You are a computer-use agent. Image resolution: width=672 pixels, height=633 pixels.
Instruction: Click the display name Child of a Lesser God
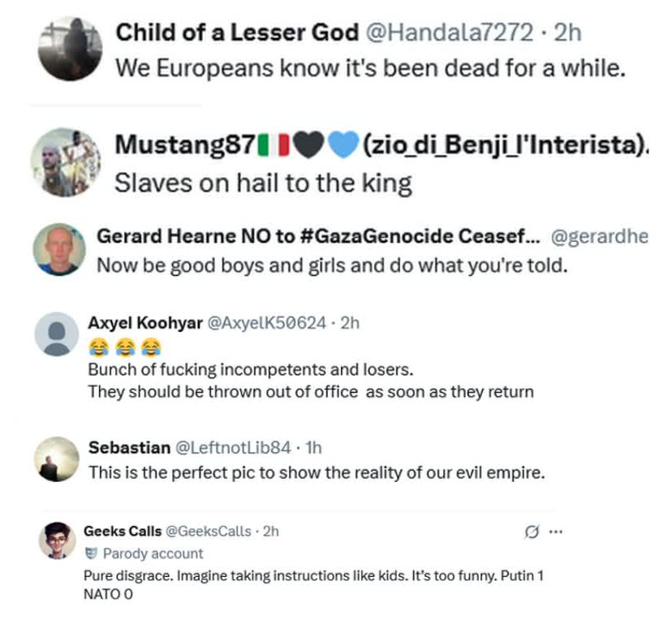tap(237, 32)
